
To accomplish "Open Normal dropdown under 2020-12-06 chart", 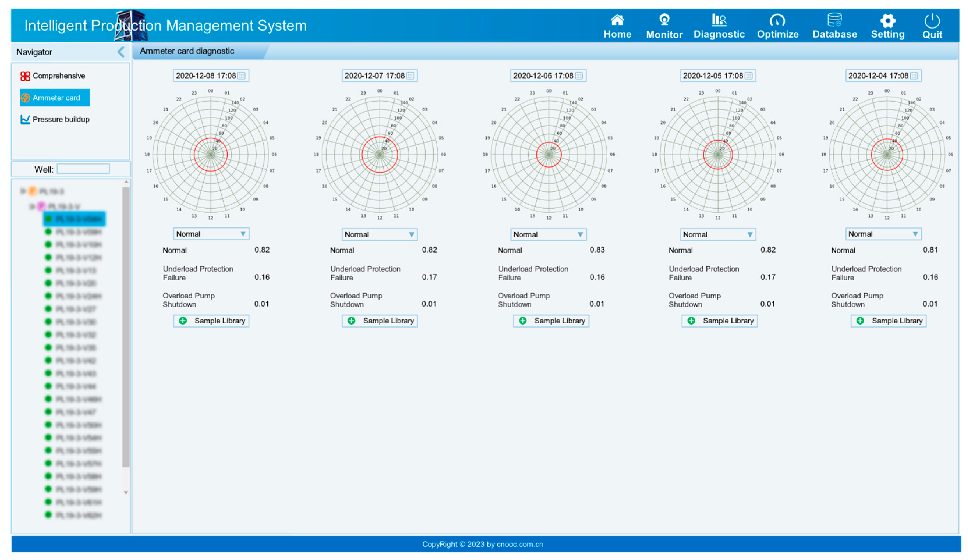I will click(549, 234).
